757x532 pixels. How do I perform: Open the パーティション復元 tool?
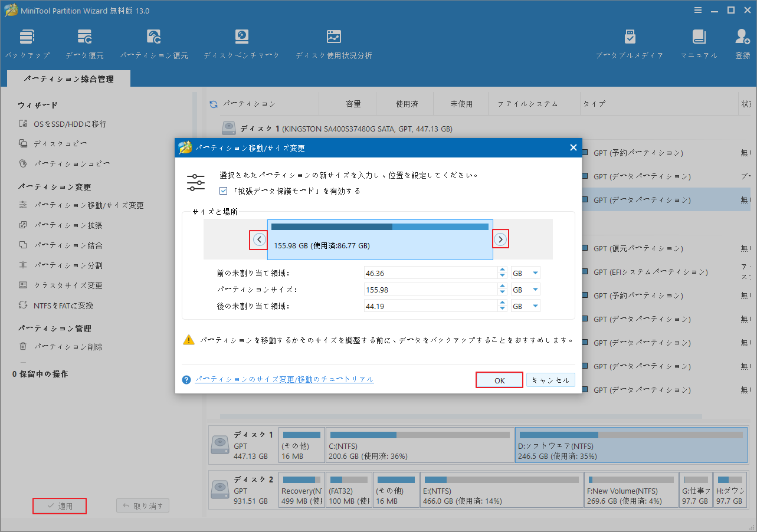pyautogui.click(x=154, y=41)
